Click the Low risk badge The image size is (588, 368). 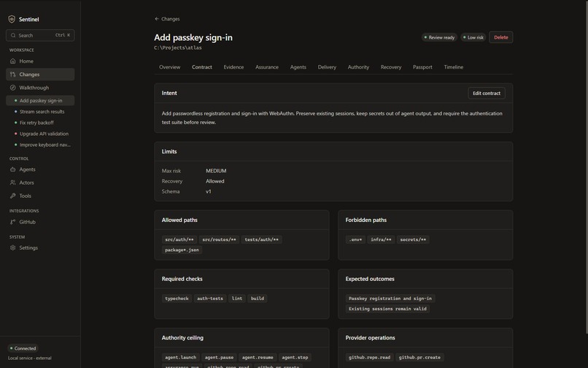[473, 37]
